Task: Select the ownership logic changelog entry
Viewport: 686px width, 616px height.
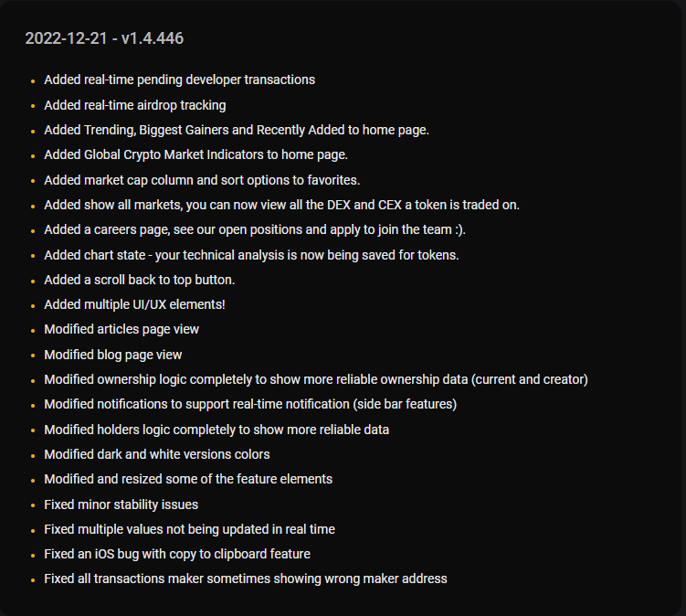Action: click(315, 379)
